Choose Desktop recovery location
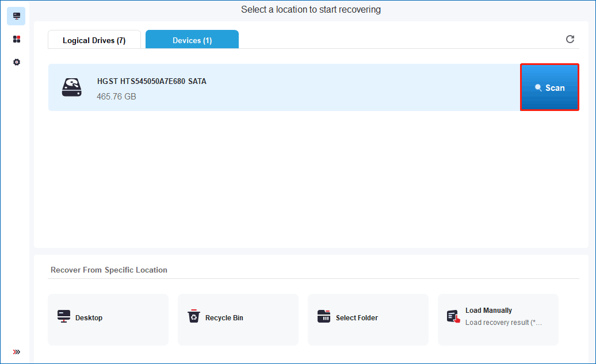Screen dimensions: 596x364 point(108,319)
